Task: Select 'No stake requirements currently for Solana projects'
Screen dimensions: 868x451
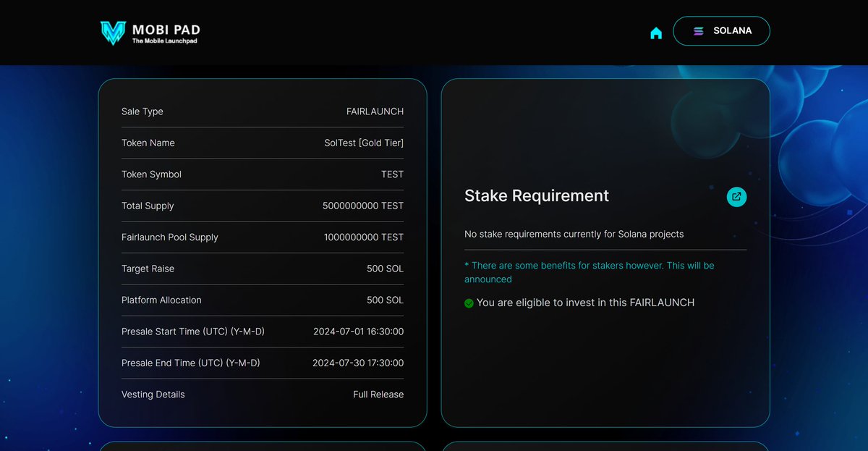Action: 574,235
